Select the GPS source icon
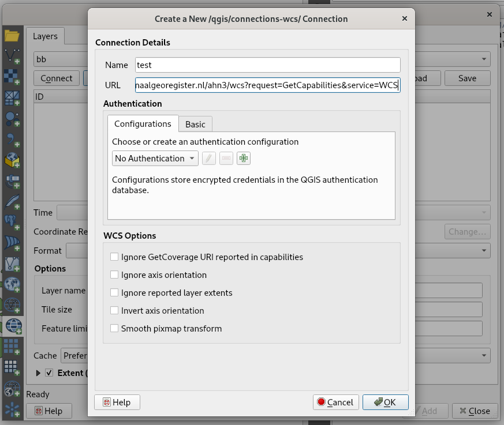This screenshot has width=504, height=425. coord(12,181)
